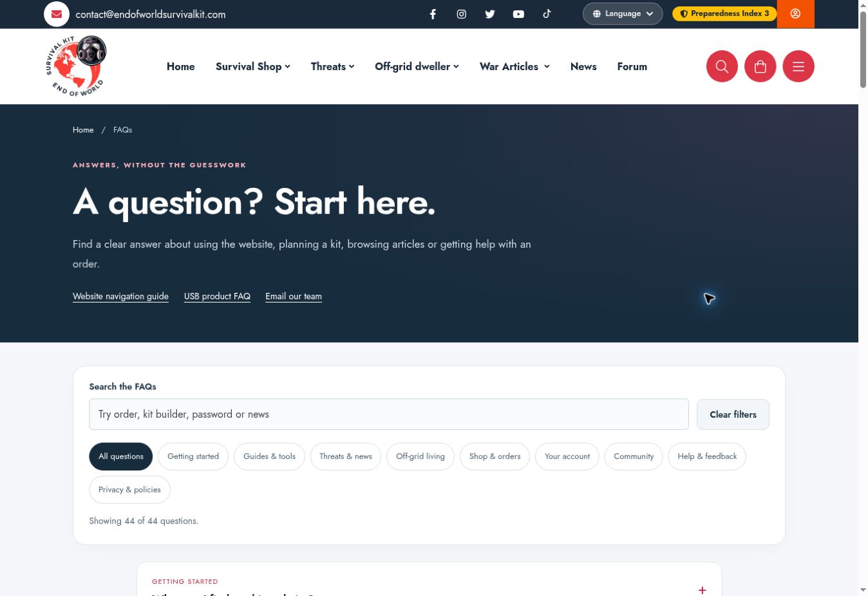Filter by Community
The height and width of the screenshot is (596, 868).
click(634, 456)
